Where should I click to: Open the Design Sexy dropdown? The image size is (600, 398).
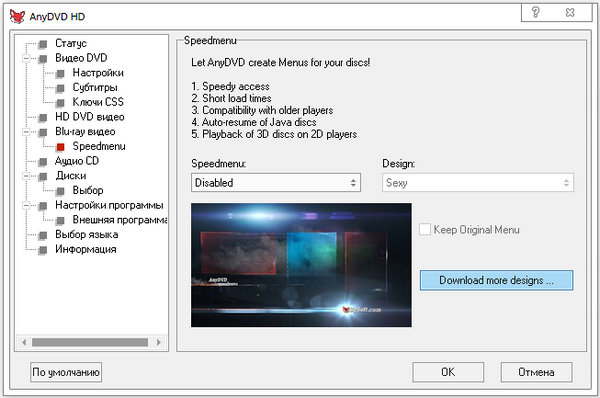click(x=478, y=183)
